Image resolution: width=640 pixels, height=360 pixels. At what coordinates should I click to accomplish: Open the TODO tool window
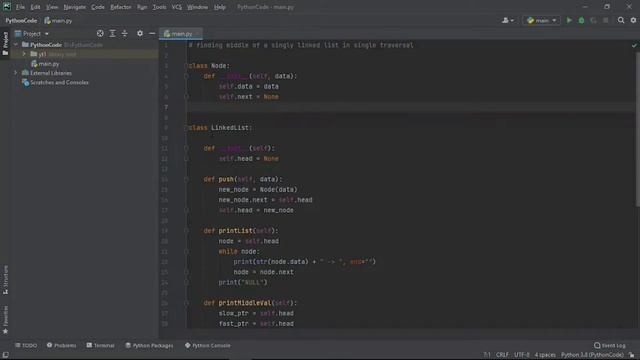(x=26, y=345)
